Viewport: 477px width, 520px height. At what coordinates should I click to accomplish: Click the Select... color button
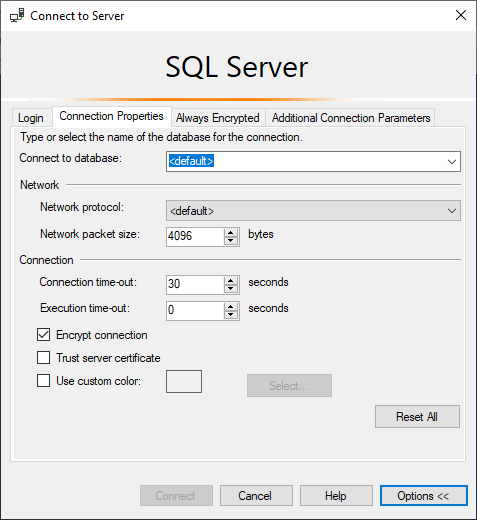tap(289, 385)
